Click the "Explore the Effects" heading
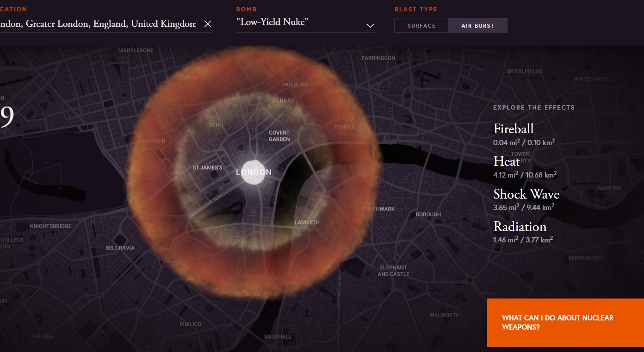The width and height of the screenshot is (644, 352). tap(534, 107)
